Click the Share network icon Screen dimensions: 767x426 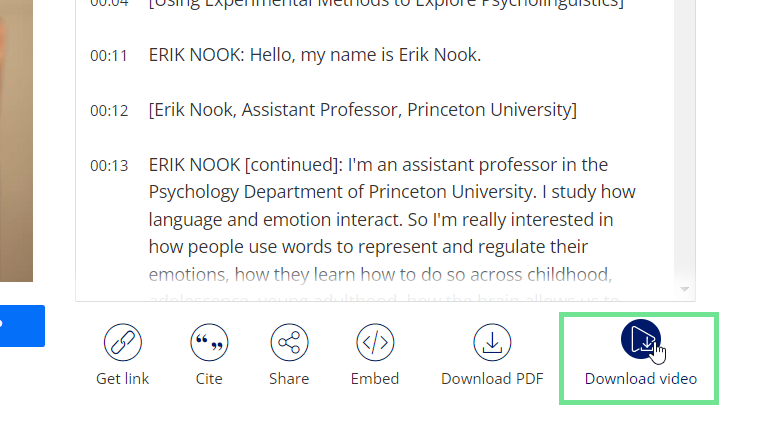tap(289, 343)
